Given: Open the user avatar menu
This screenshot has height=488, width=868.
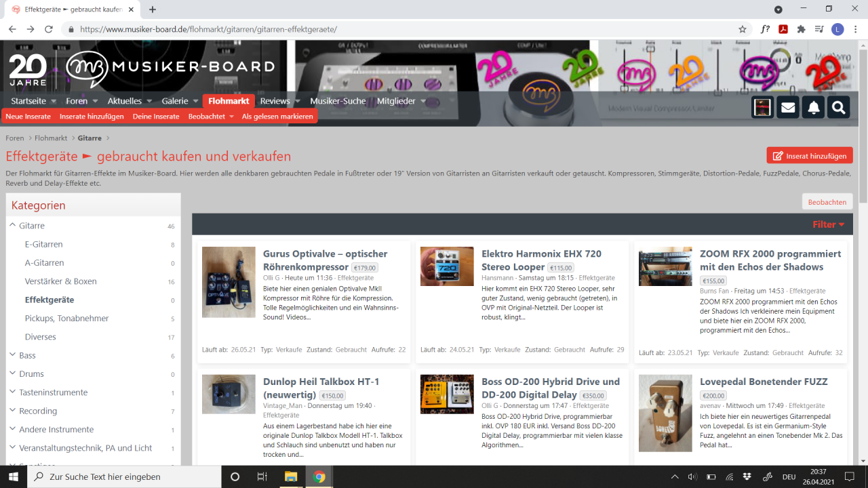Looking at the screenshot, I should [763, 107].
